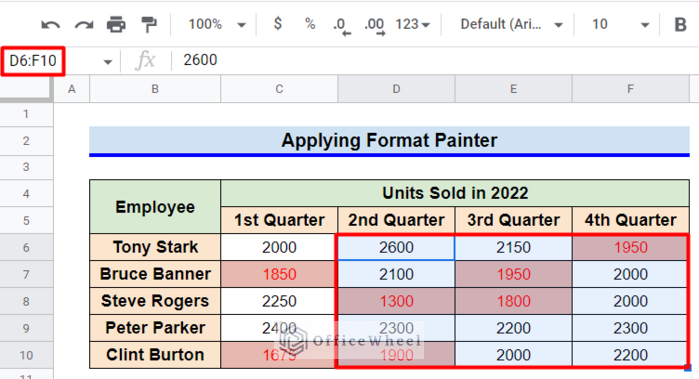Viewport: 699px width, 379px height.
Task: Select row 8 header
Action: pyautogui.click(x=26, y=301)
